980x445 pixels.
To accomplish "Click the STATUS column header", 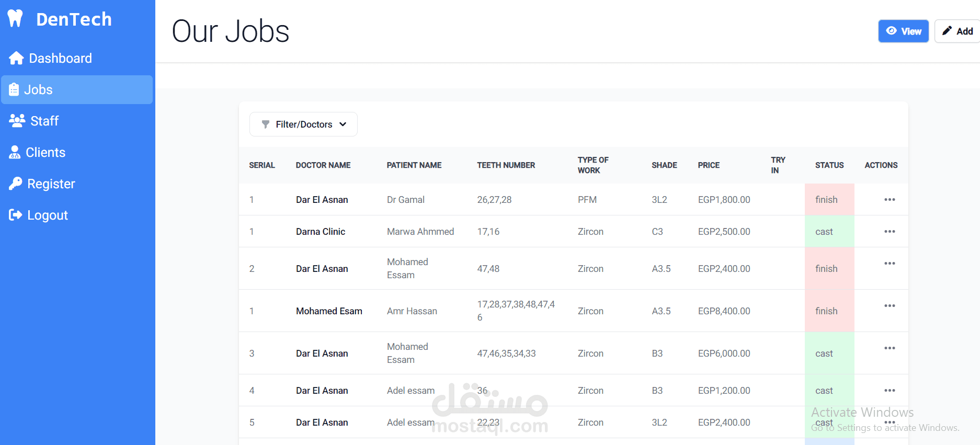I will coord(829,165).
